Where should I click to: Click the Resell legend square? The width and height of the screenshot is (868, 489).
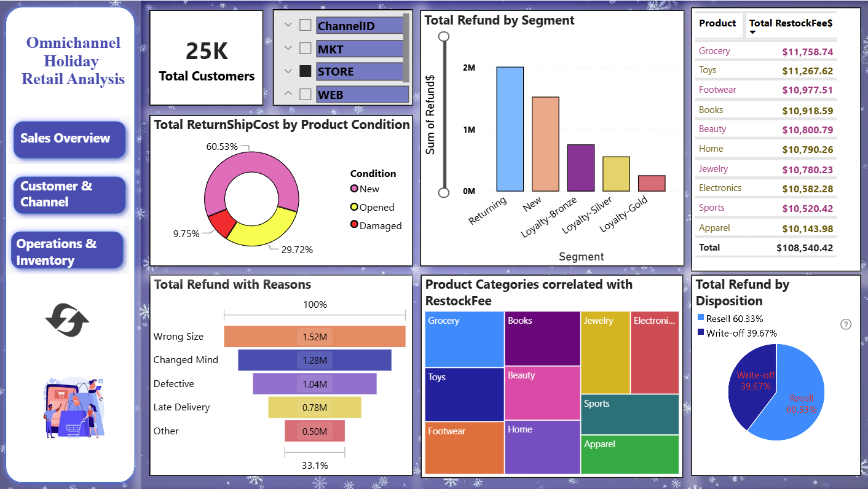pos(702,318)
